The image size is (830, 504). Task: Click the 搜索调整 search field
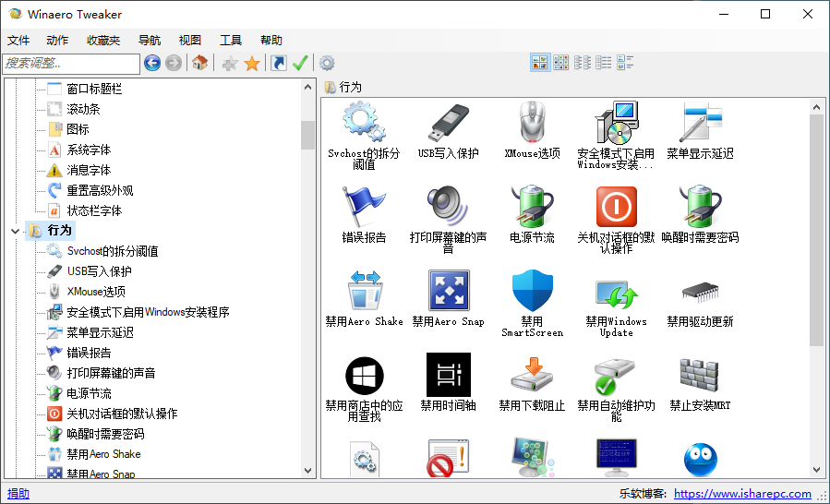71,64
